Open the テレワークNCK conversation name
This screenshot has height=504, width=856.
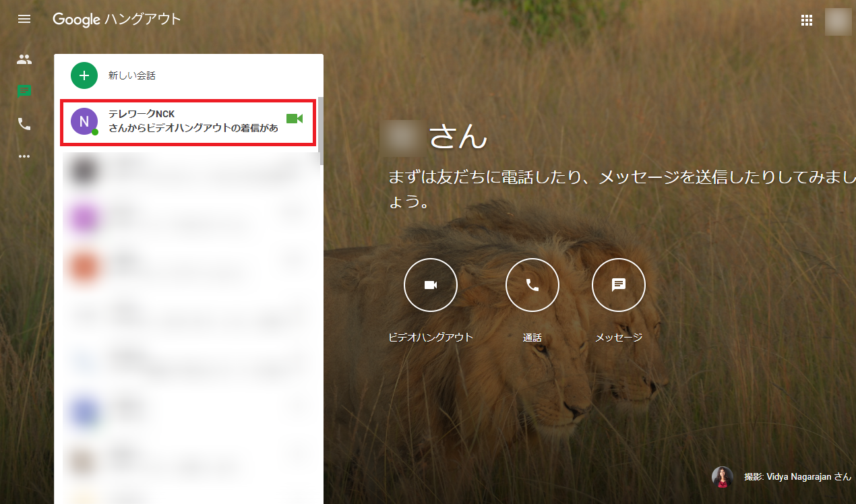pyautogui.click(x=142, y=114)
